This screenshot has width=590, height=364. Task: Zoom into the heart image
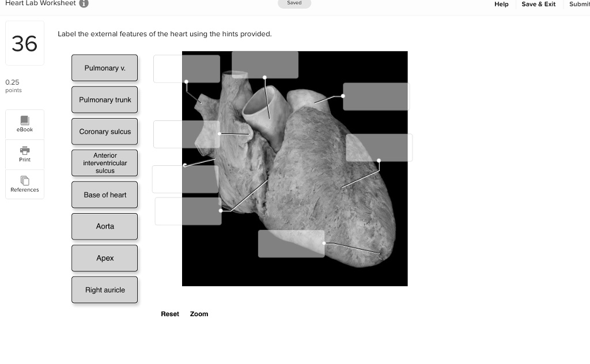pos(199,314)
